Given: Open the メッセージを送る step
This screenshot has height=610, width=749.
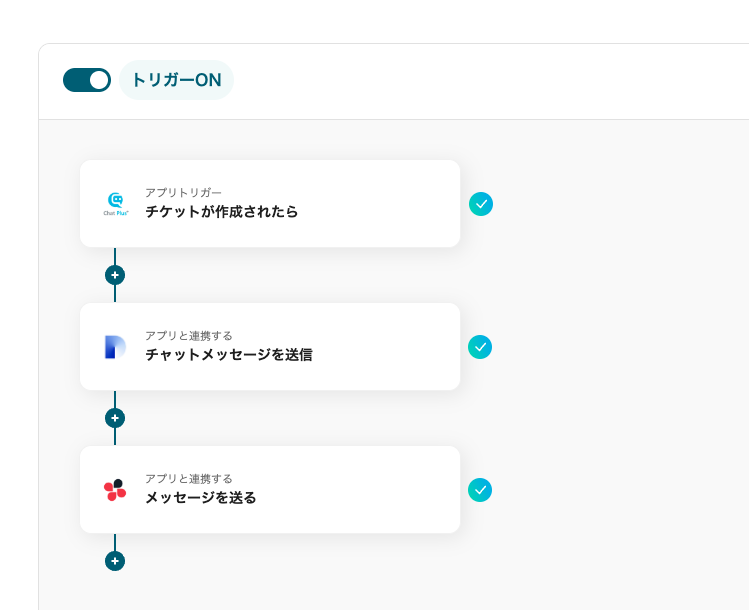Looking at the screenshot, I should click(270, 490).
